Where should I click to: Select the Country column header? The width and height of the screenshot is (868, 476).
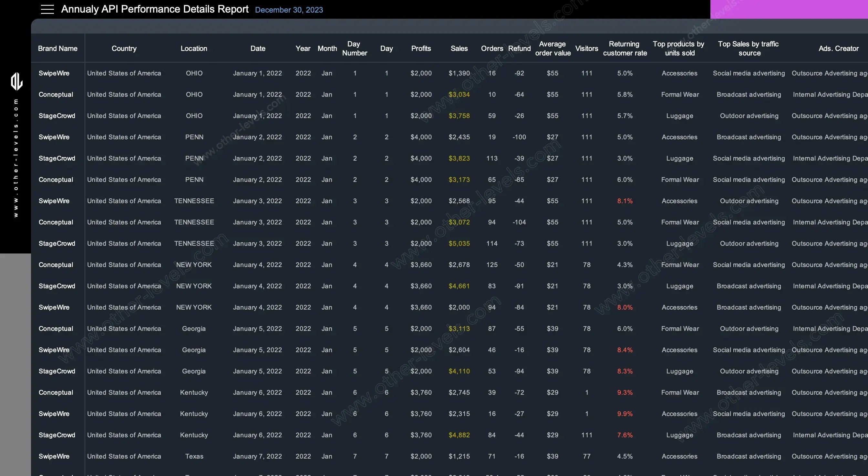pos(124,48)
